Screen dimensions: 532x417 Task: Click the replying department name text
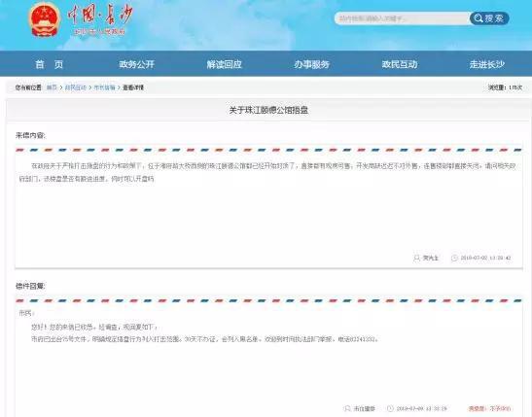coord(365,408)
